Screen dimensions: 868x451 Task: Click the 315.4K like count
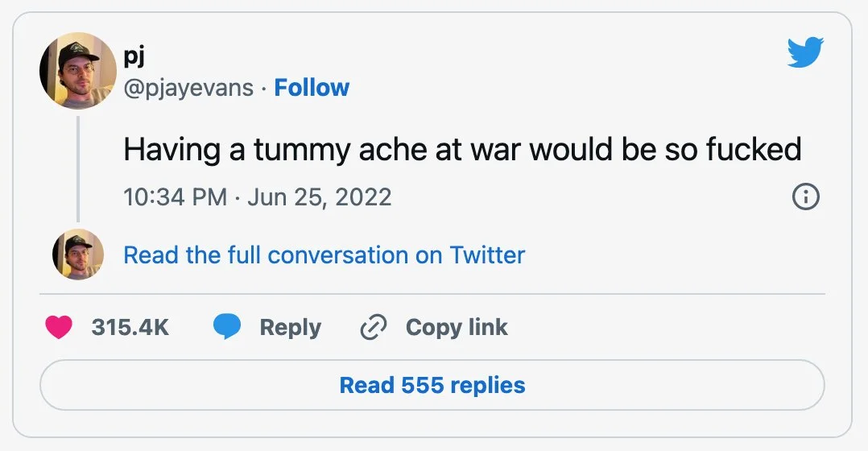(130, 327)
